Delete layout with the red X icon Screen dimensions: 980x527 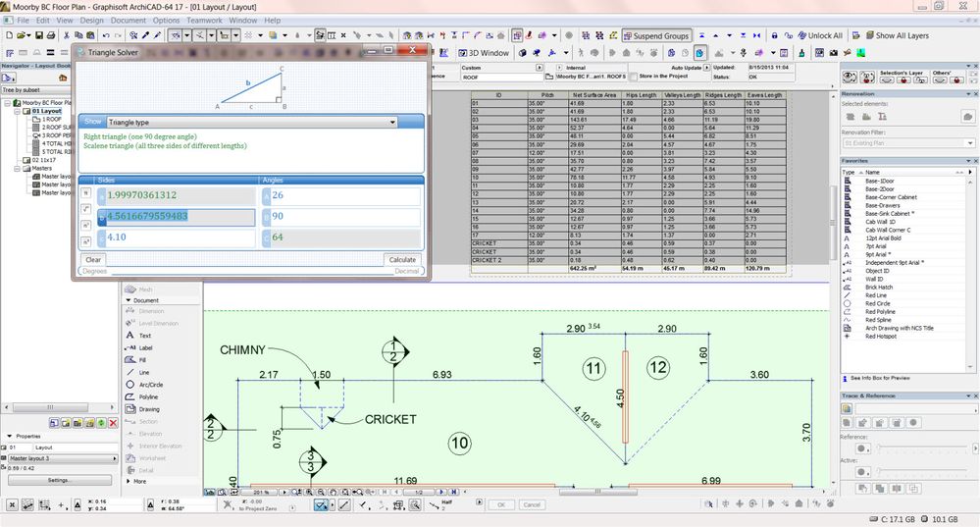coord(113,422)
